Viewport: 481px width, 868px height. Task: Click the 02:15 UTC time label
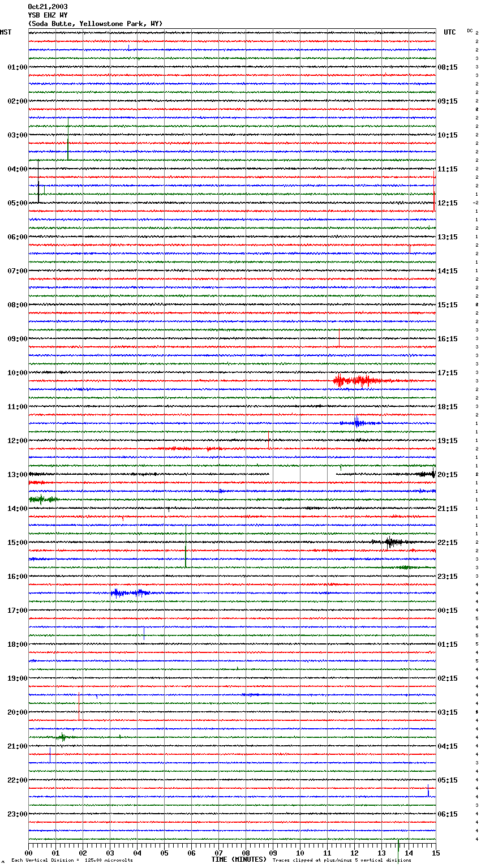[x=448, y=678]
